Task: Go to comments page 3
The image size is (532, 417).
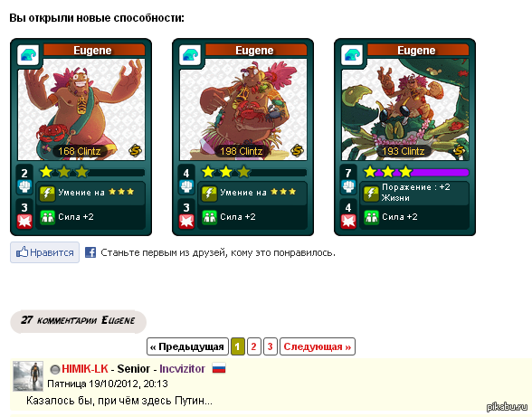Action: (x=270, y=346)
